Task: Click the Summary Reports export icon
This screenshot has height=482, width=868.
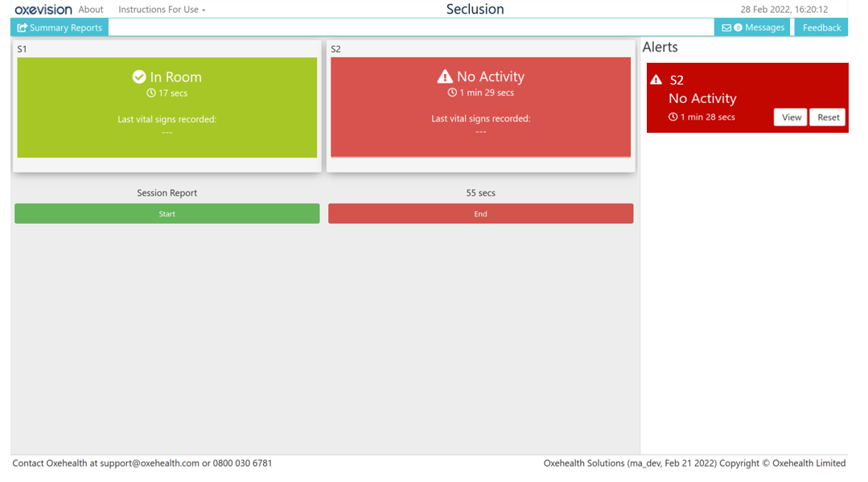Action: pyautogui.click(x=22, y=27)
